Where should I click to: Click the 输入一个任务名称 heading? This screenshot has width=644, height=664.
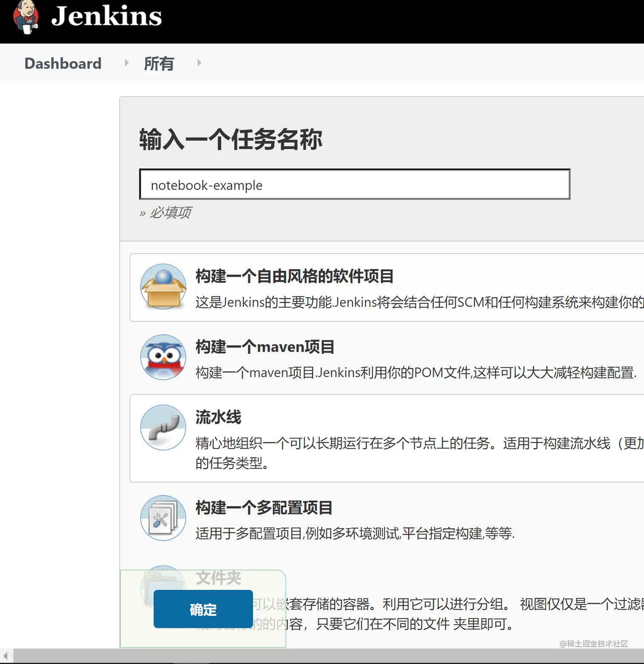tap(231, 139)
